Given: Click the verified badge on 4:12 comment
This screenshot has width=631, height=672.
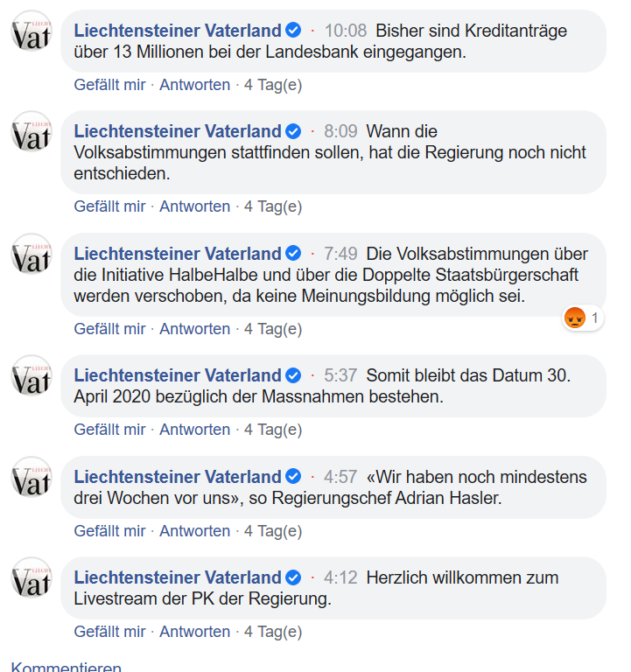Looking at the screenshot, I should coord(293,578).
